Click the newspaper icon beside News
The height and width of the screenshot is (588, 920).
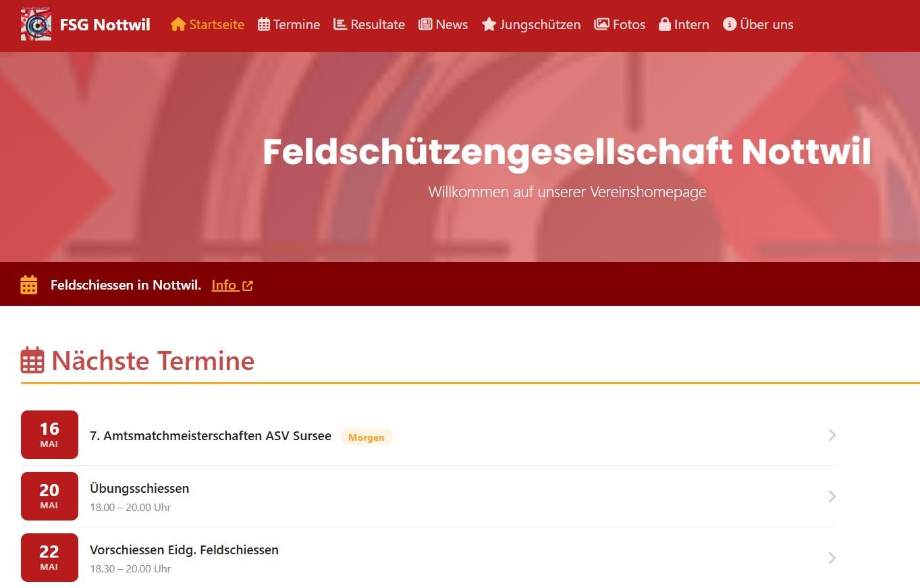(425, 24)
